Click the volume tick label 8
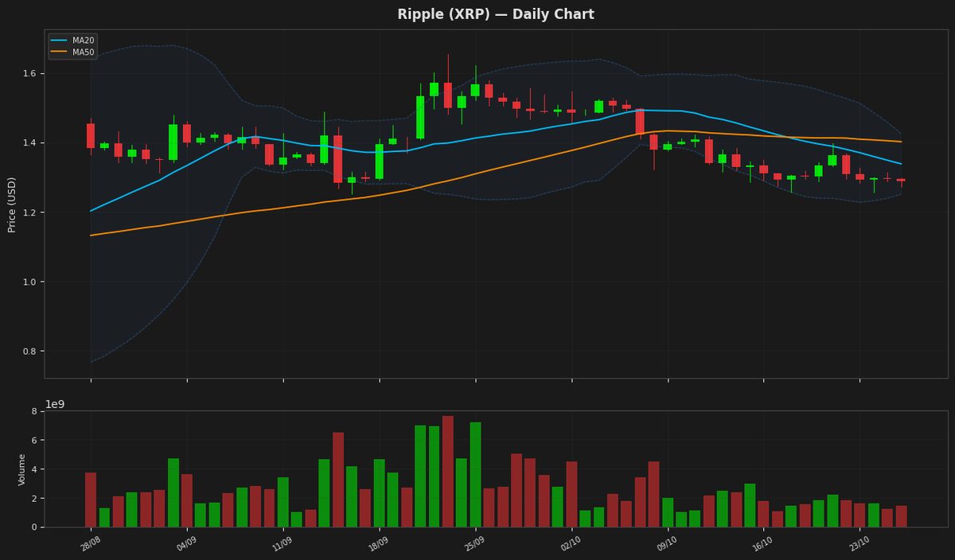 coord(34,411)
